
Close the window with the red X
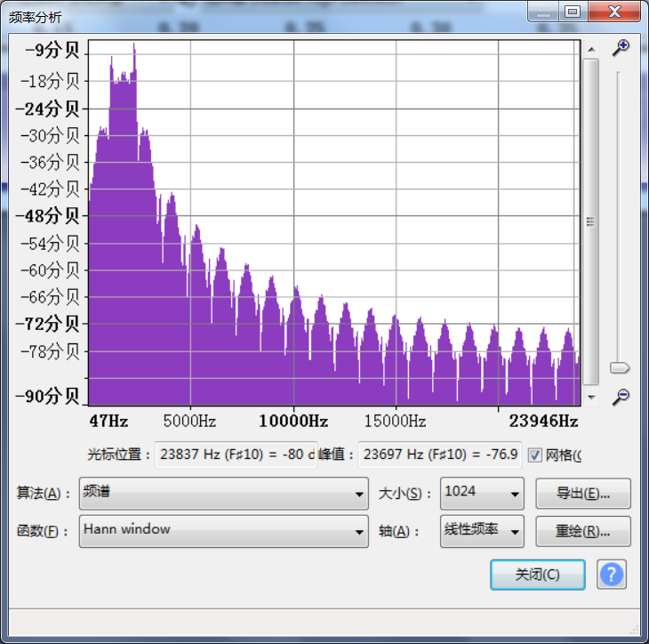(613, 12)
